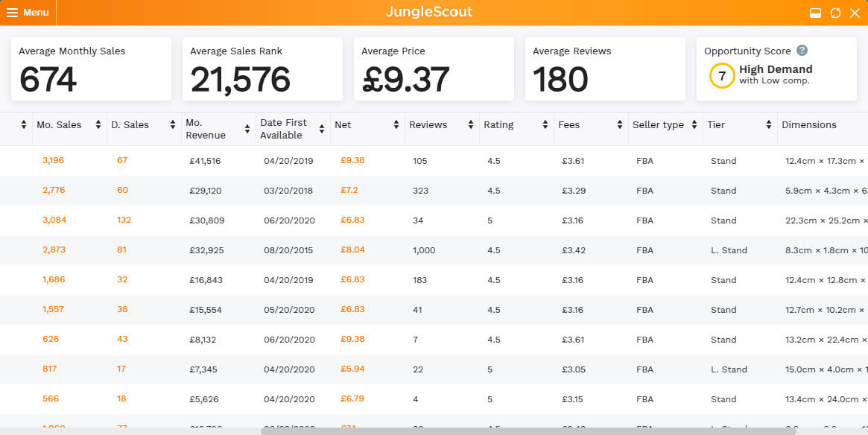
Task: Click the refresh icon in header
Action: [835, 13]
